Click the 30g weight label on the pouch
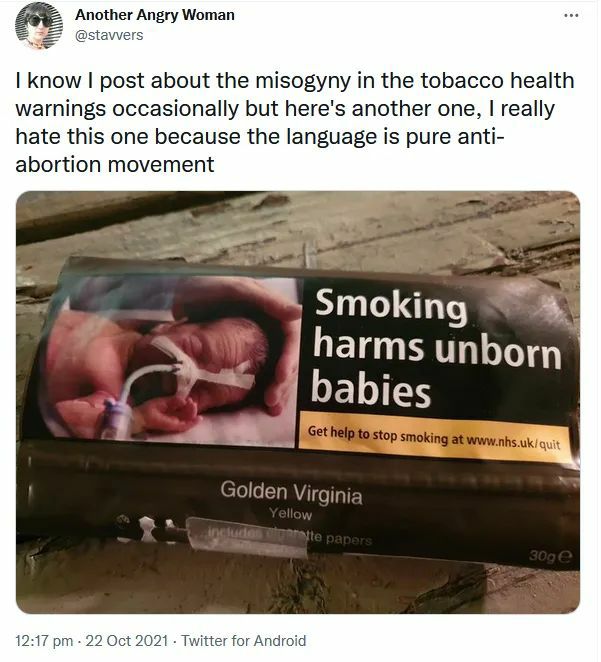This screenshot has height=662, width=601. pyautogui.click(x=550, y=557)
